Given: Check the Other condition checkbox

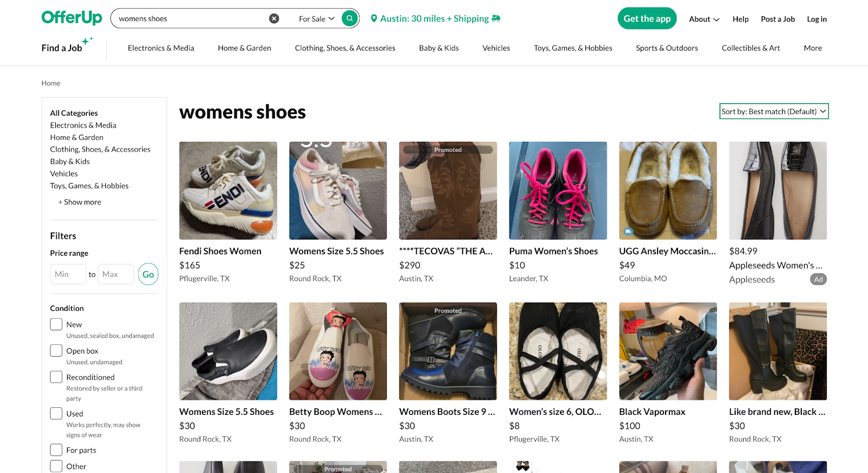Looking at the screenshot, I should pyautogui.click(x=56, y=466).
